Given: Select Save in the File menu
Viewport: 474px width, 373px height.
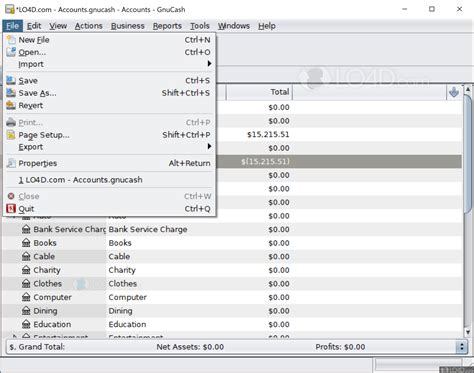Looking at the screenshot, I should [x=109, y=80].
